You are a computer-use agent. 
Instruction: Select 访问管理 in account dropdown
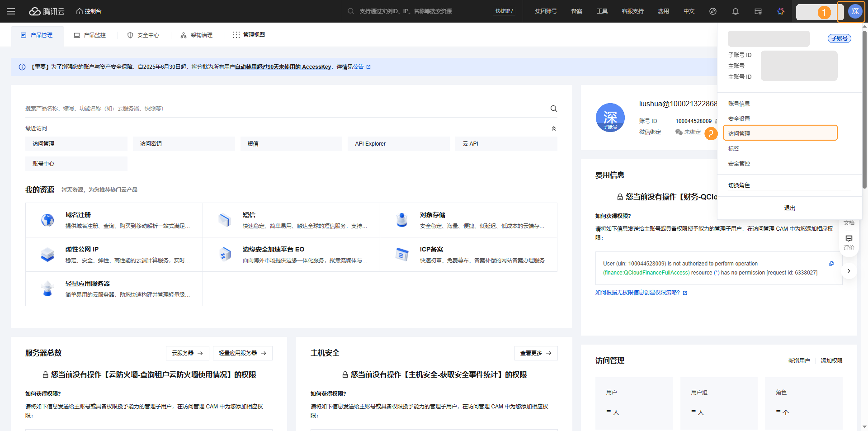coord(780,133)
